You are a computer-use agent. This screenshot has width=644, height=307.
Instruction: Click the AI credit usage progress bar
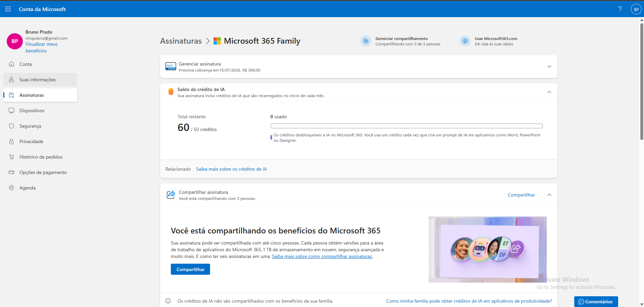click(406, 126)
